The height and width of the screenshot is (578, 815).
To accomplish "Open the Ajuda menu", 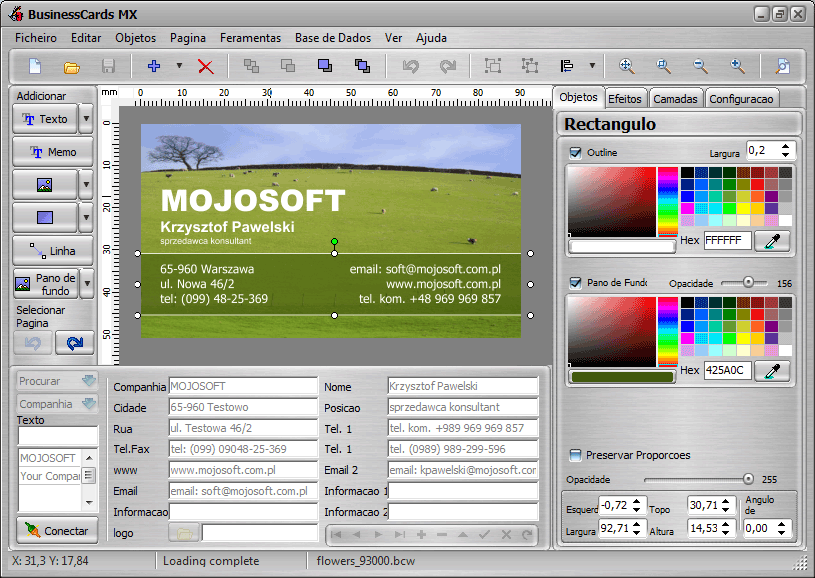I will pyautogui.click(x=431, y=38).
